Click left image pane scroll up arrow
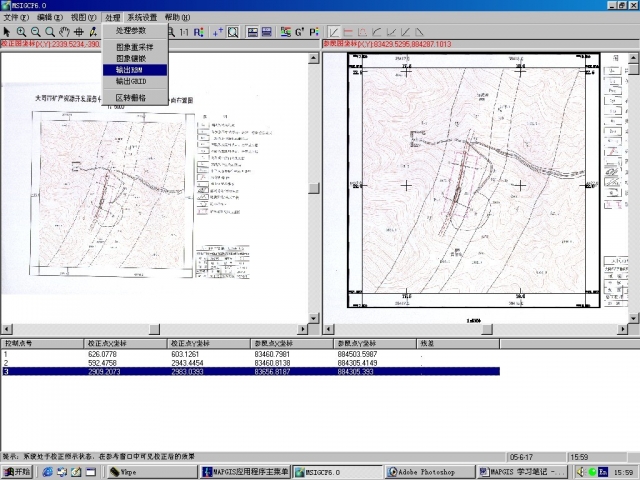Image resolution: width=640 pixels, height=480 pixels. point(314,56)
